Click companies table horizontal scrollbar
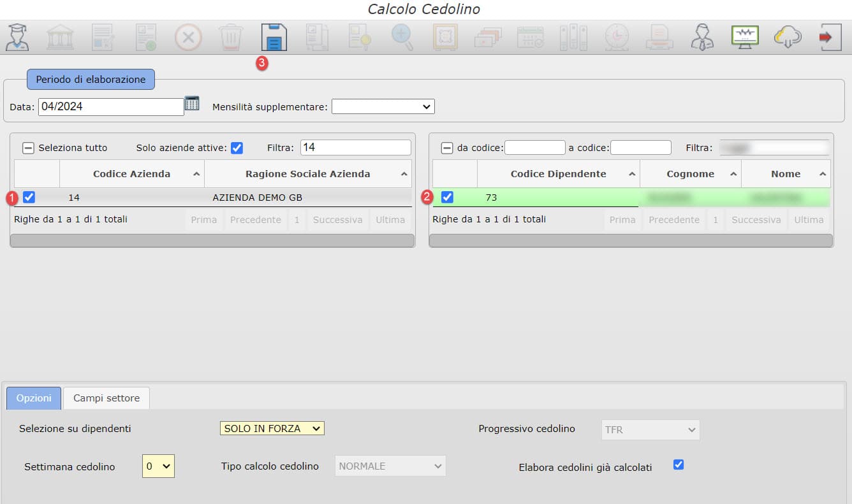 pos(212,240)
